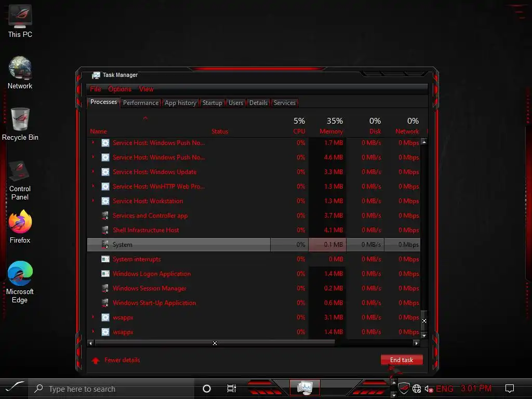Collapse view with Fewer details arrow

96,361
